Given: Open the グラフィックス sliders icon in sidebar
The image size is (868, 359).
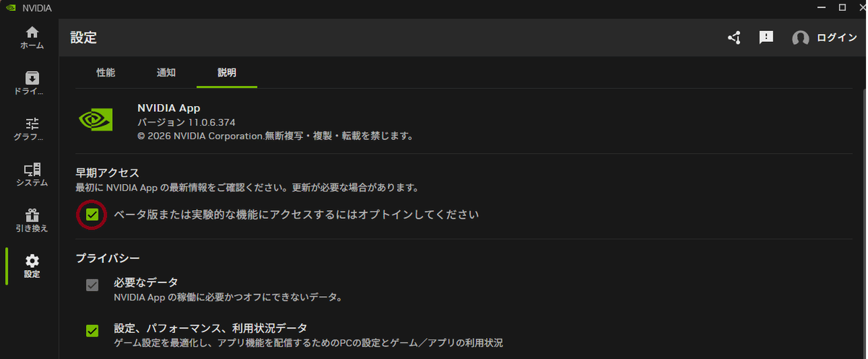Looking at the screenshot, I should [x=32, y=123].
